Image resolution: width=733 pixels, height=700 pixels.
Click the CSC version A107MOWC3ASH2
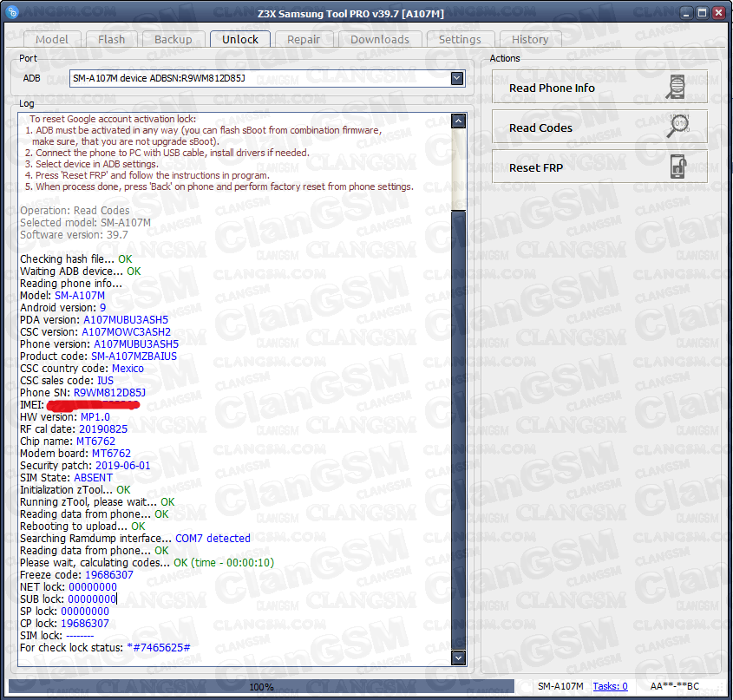(127, 331)
